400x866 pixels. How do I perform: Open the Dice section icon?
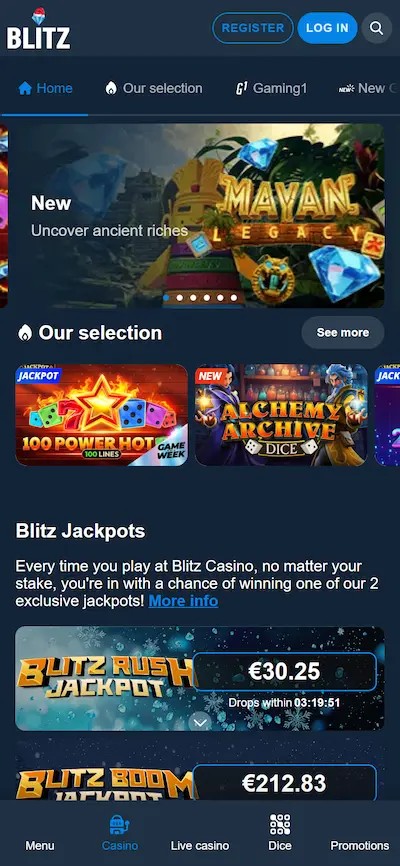(280, 824)
